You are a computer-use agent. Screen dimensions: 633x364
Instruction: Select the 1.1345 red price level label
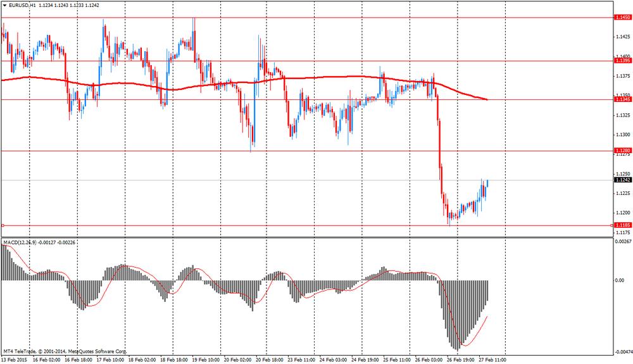[x=622, y=99]
